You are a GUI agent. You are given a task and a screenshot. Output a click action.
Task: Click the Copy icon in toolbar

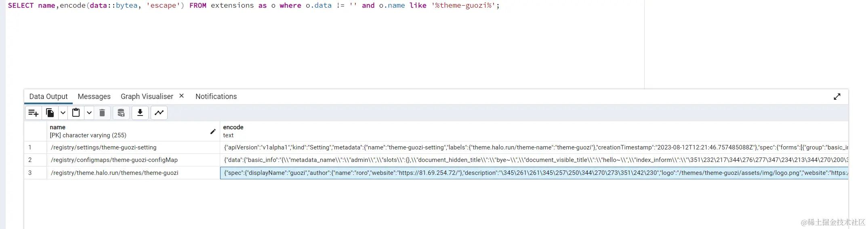50,113
